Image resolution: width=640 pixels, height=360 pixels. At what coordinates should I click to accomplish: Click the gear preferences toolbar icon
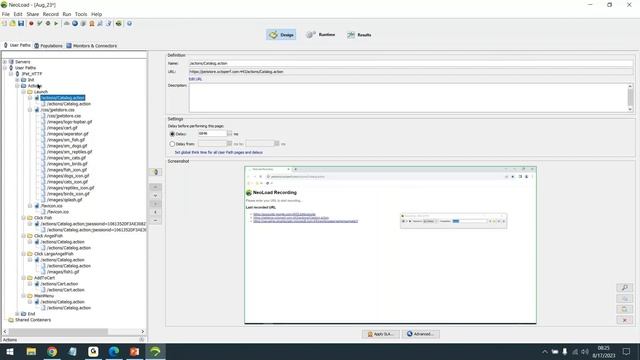[48, 24]
